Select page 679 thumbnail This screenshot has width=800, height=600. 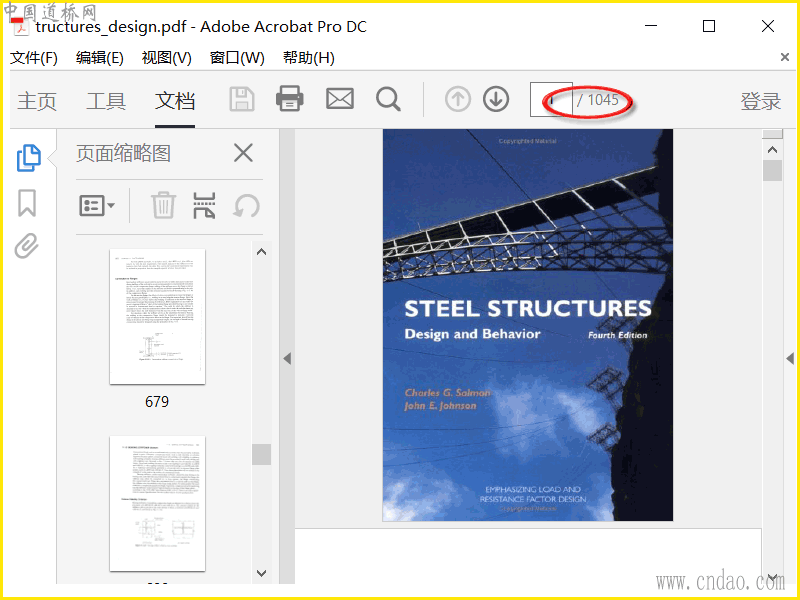click(x=157, y=316)
